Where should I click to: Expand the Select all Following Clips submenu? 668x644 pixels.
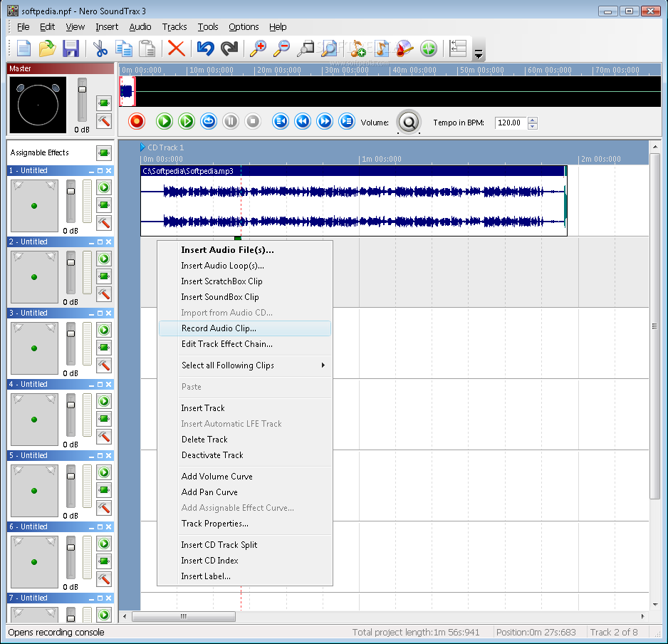coord(245,365)
